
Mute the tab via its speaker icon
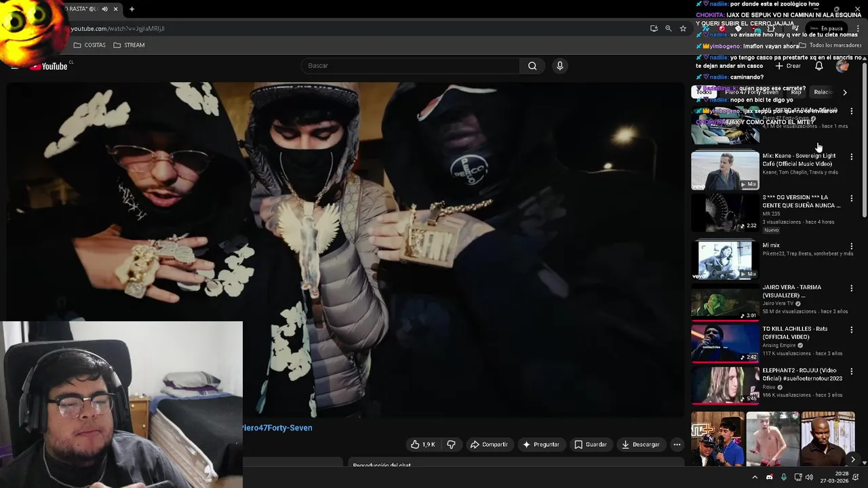coord(104,9)
